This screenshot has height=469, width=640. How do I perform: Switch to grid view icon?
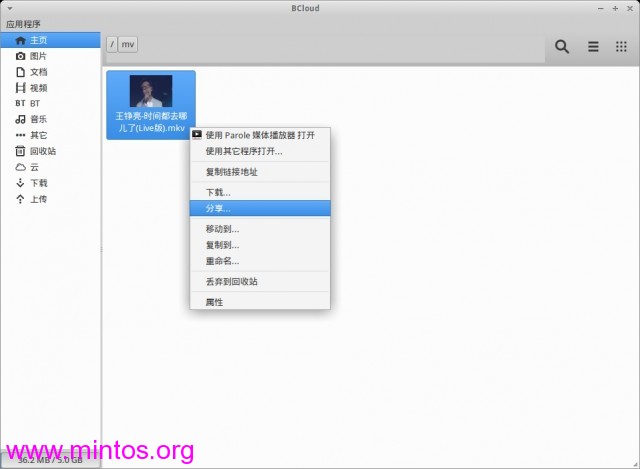point(621,47)
